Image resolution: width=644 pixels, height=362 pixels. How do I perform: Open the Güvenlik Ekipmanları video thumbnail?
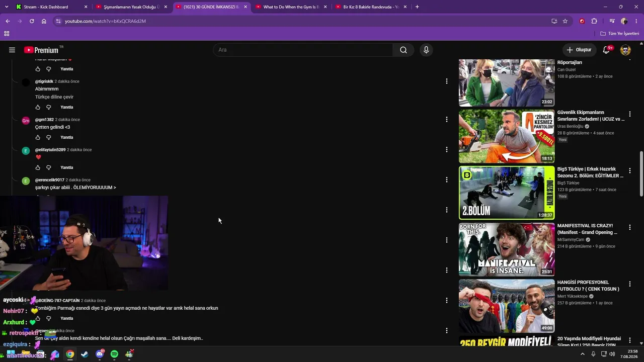[507, 136]
